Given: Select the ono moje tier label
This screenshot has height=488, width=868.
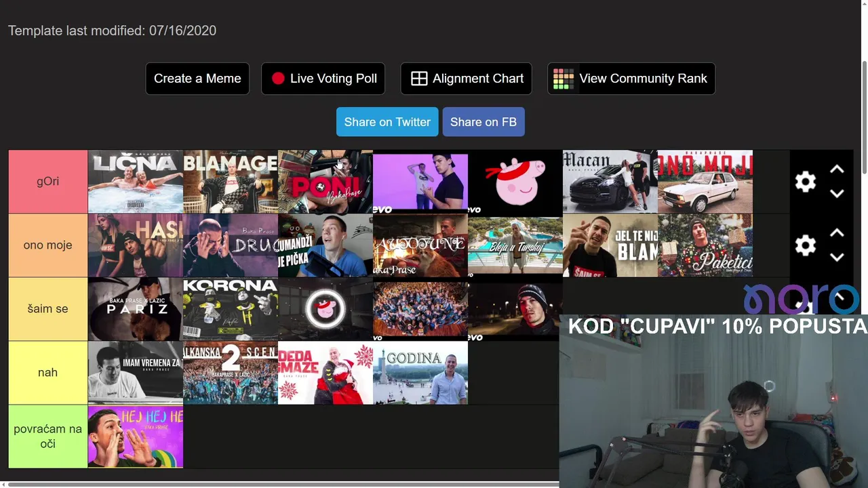Looking at the screenshot, I should [48, 245].
